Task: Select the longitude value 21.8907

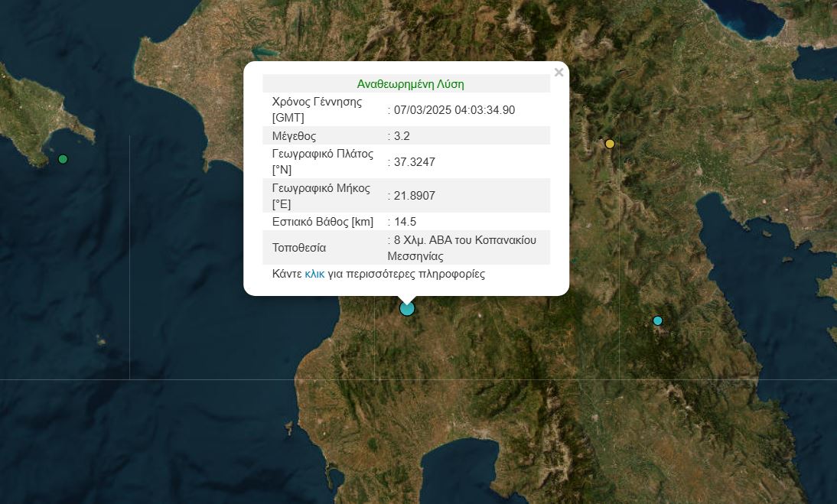Action: click(x=414, y=196)
